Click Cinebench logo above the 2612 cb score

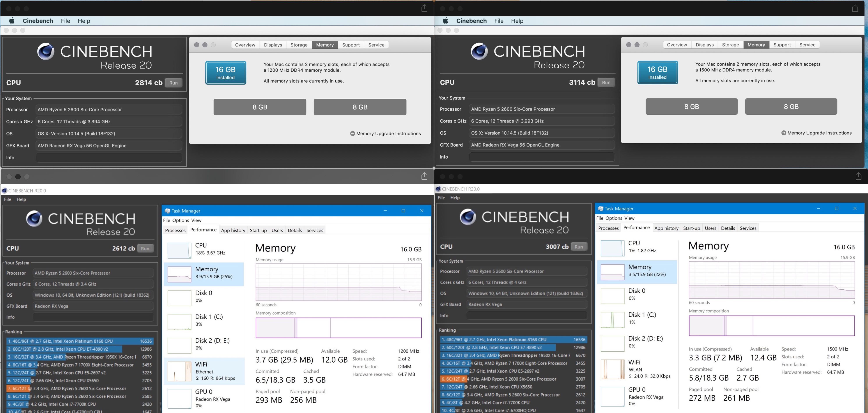34,219
